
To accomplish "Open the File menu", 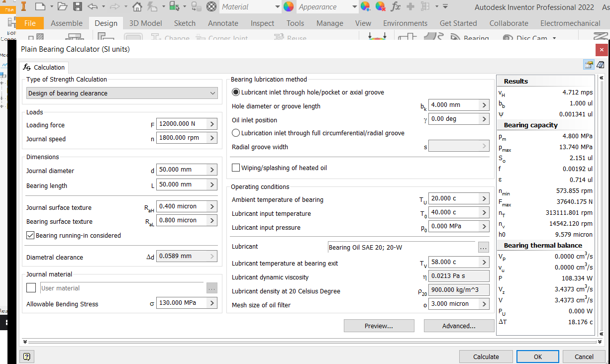I will [30, 23].
